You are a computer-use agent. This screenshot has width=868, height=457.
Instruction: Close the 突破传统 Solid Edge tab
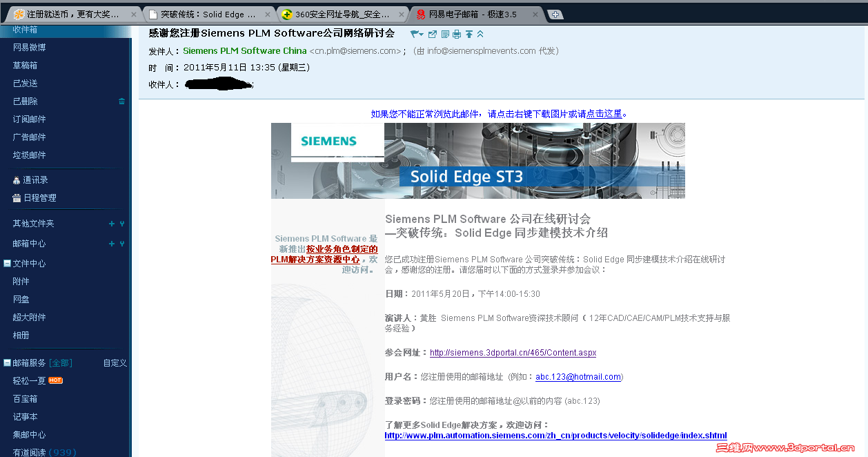coord(268,14)
